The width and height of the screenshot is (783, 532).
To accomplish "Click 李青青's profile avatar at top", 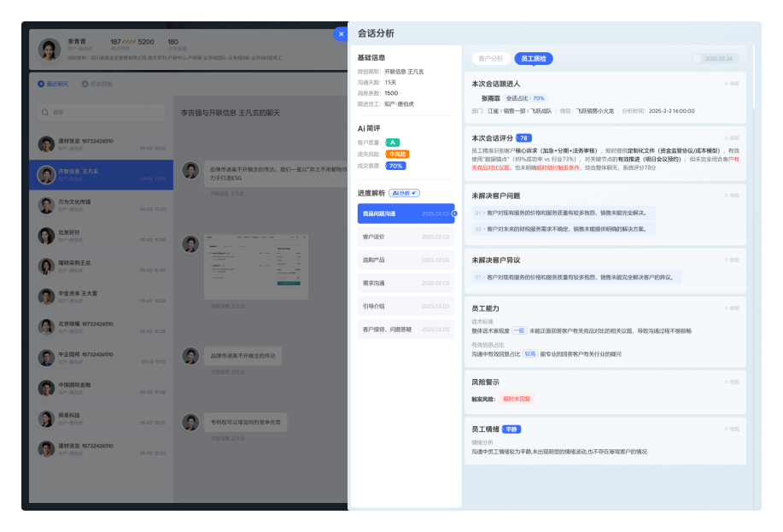I will [x=50, y=50].
